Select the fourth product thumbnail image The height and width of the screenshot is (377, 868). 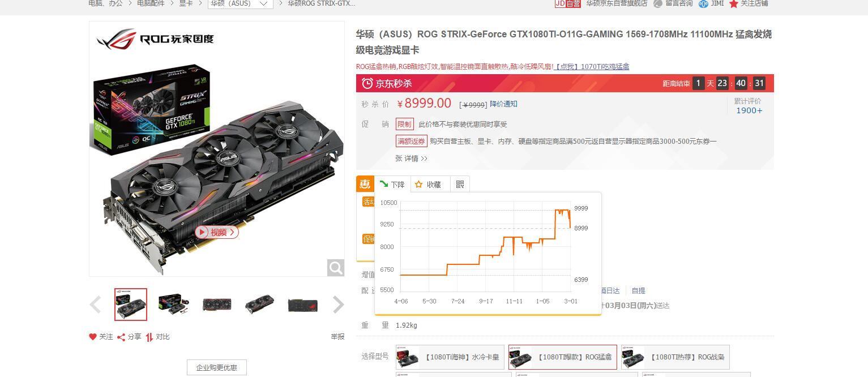click(259, 305)
